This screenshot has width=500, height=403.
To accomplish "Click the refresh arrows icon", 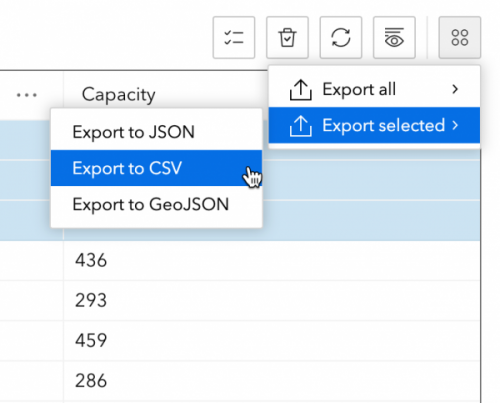I will click(341, 37).
